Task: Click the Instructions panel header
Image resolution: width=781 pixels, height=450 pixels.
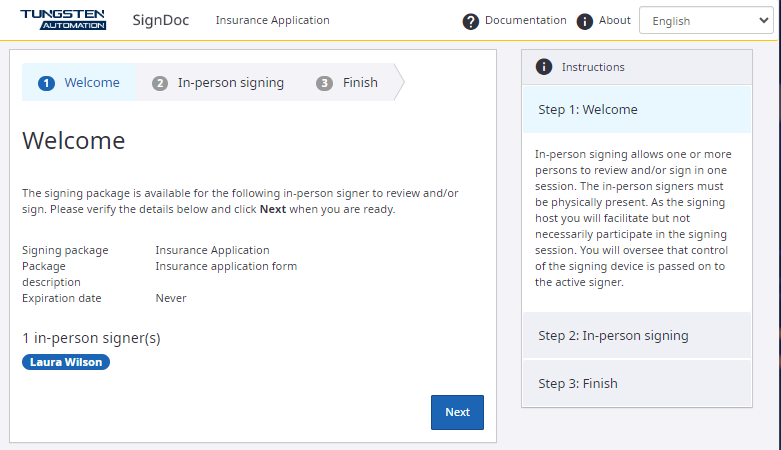Action: point(636,67)
